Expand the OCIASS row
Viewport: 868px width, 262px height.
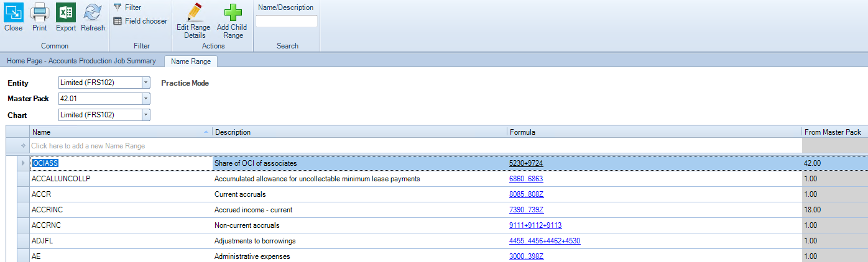(x=24, y=163)
